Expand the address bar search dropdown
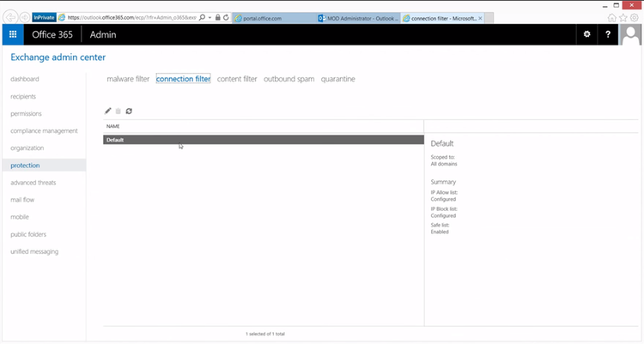644x344 pixels. (x=209, y=17)
